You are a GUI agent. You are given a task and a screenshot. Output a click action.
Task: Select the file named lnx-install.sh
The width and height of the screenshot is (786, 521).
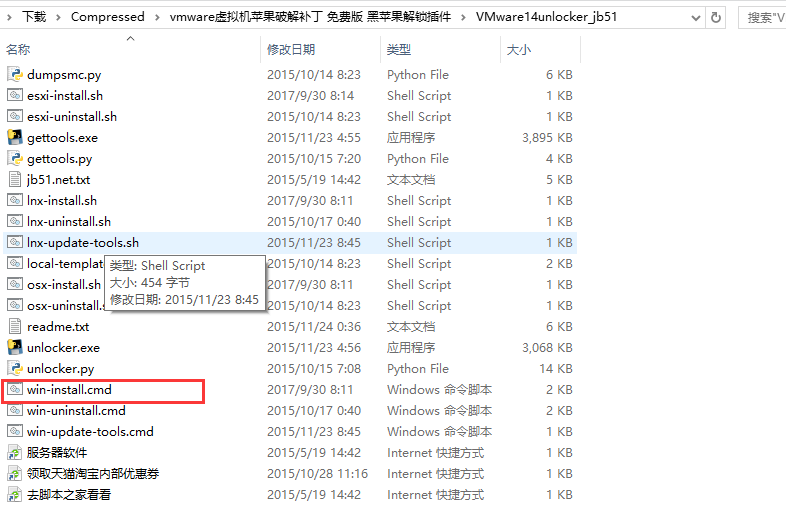point(62,201)
